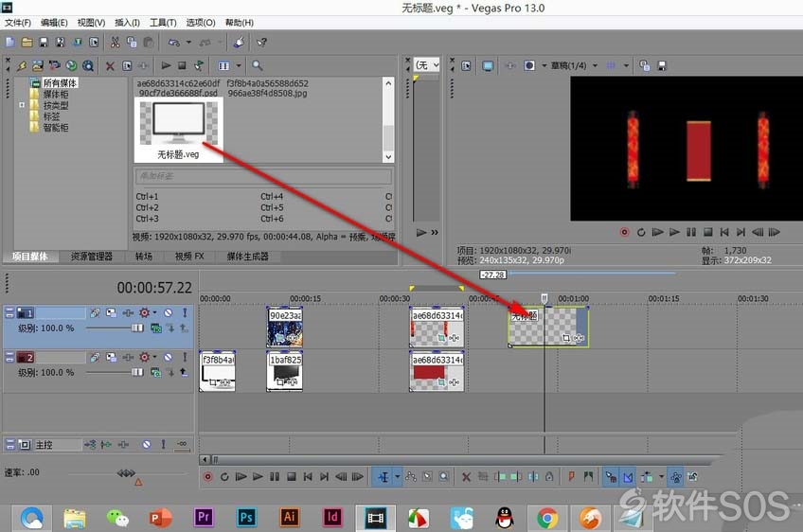Toggle mute on video track 1
The image size is (803, 532).
168,312
